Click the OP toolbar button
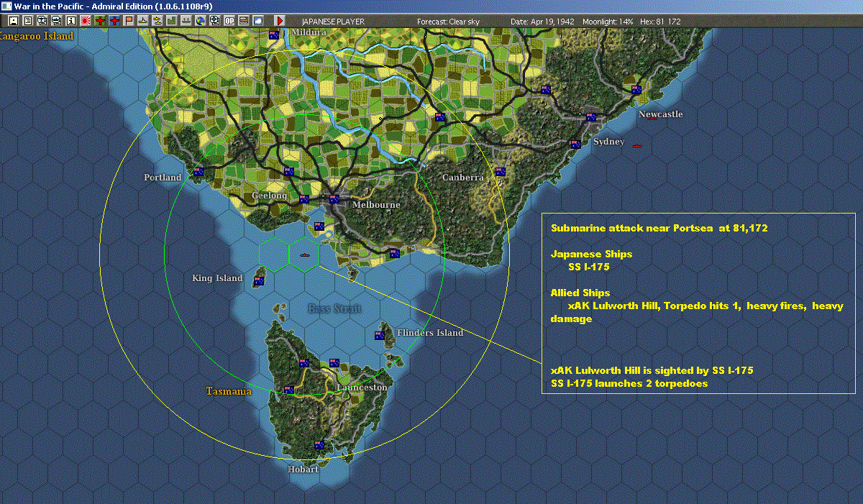 tap(229, 21)
